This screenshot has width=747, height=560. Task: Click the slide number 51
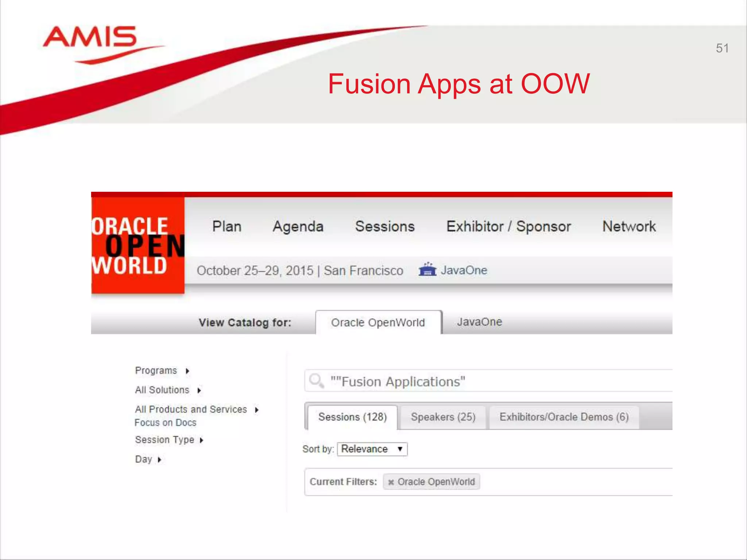click(722, 48)
